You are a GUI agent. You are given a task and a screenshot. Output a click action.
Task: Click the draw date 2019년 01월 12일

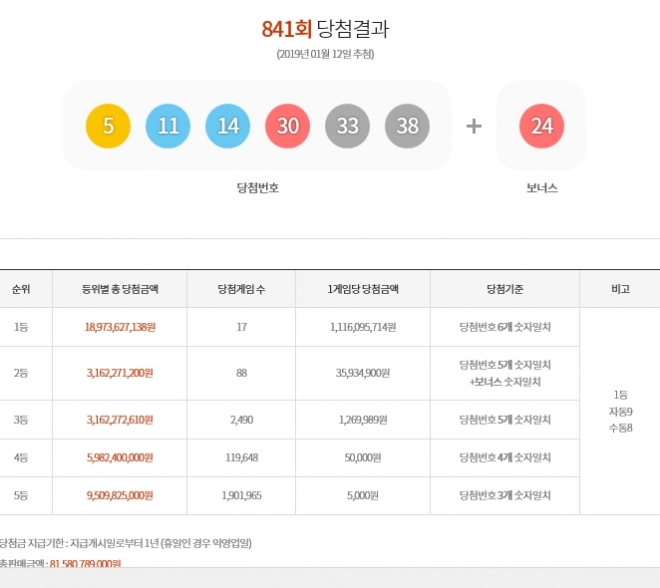[x=331, y=54]
